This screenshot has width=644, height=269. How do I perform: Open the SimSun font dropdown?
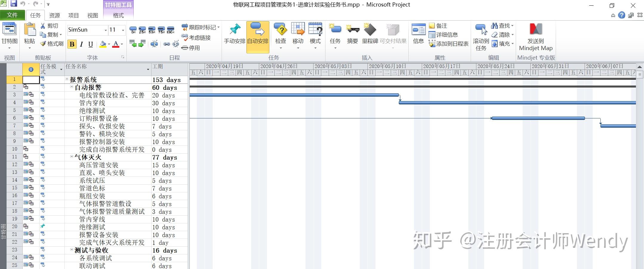(106, 30)
